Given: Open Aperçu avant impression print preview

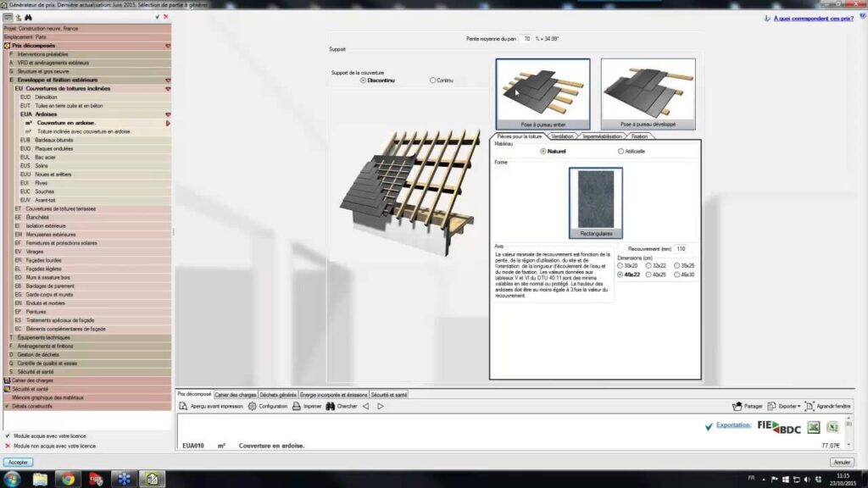Looking at the screenshot, I should (211, 406).
